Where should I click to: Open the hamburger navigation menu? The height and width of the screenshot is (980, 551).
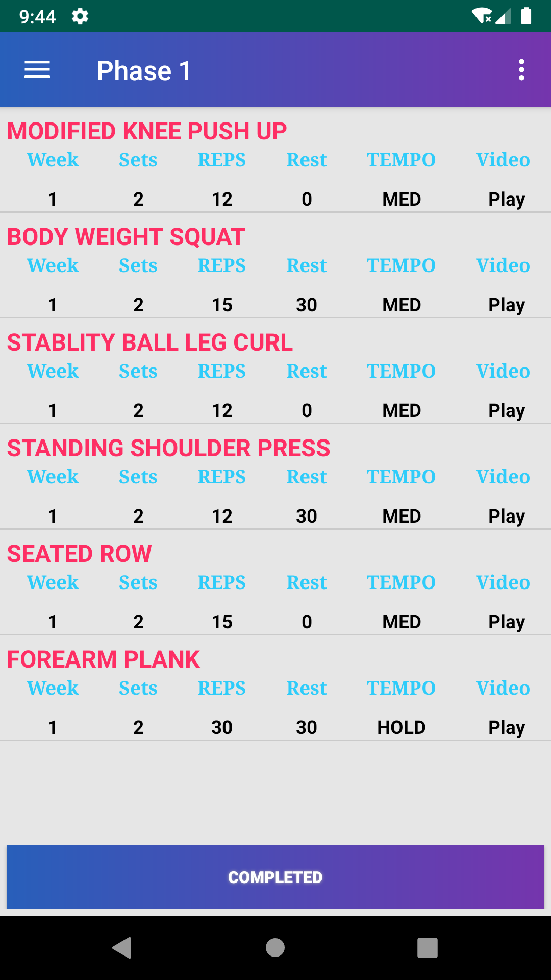point(37,70)
